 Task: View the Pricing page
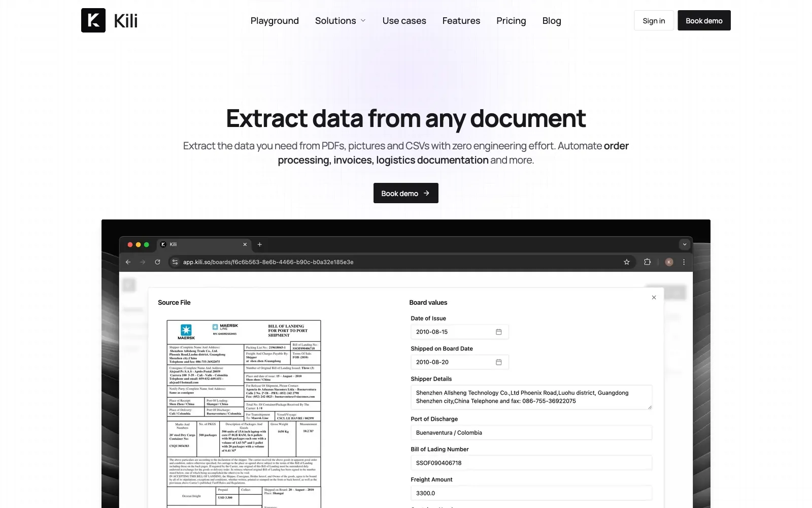511,21
